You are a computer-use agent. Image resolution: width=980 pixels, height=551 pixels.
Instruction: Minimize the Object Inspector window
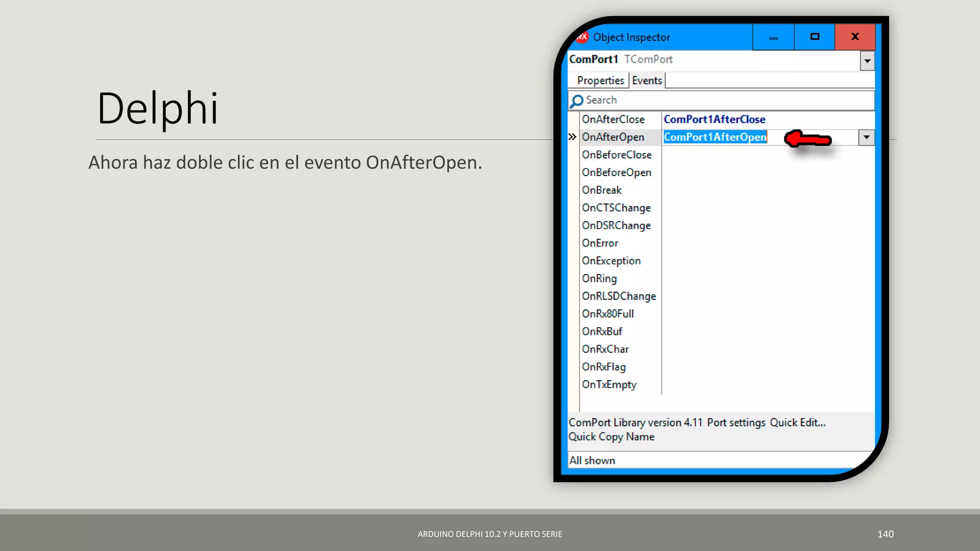(773, 37)
